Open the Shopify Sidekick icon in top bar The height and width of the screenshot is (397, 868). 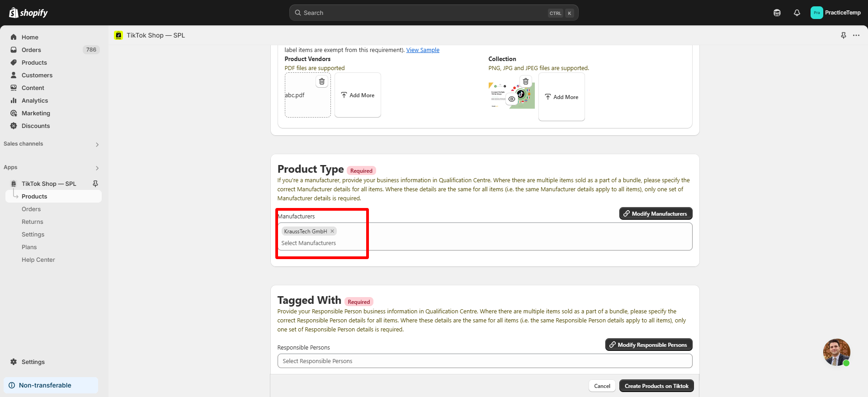[777, 13]
